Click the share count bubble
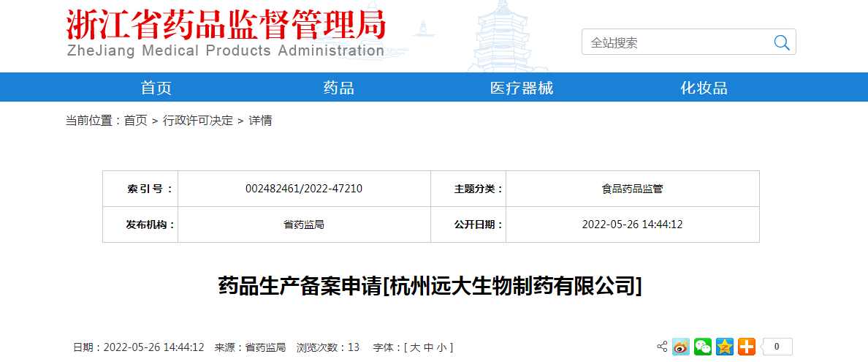The height and width of the screenshot is (362, 868). 776,347
